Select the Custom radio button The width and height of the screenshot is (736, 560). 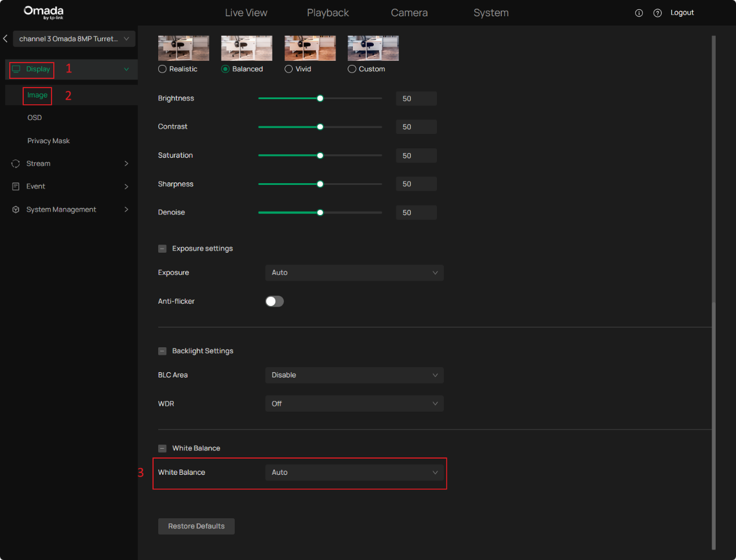(x=352, y=69)
